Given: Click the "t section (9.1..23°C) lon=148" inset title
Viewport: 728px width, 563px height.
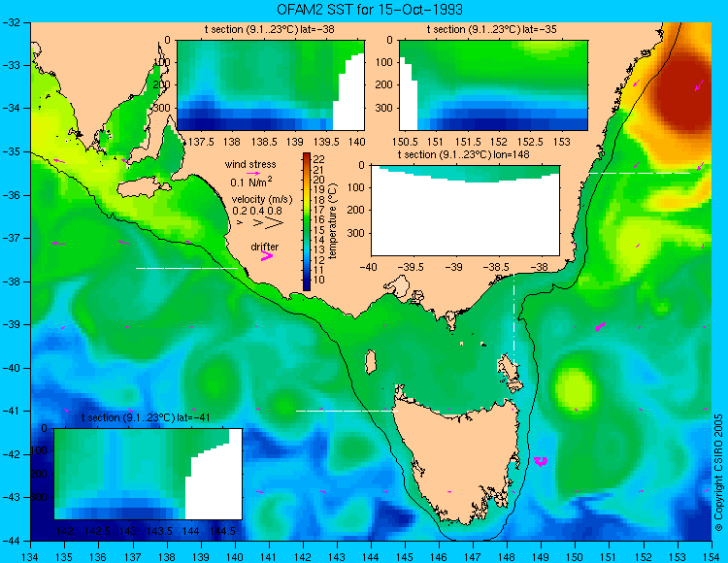Looking at the screenshot, I should coord(463,154).
